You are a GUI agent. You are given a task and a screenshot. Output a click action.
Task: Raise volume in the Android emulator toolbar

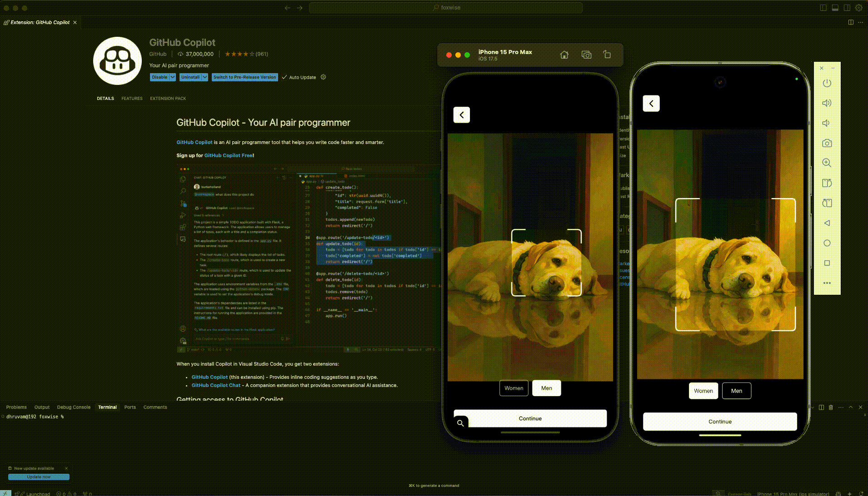tap(827, 103)
